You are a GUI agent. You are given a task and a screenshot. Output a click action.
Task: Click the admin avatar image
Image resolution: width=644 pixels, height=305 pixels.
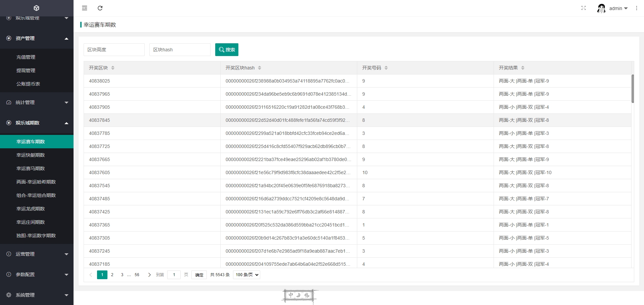[x=601, y=8]
